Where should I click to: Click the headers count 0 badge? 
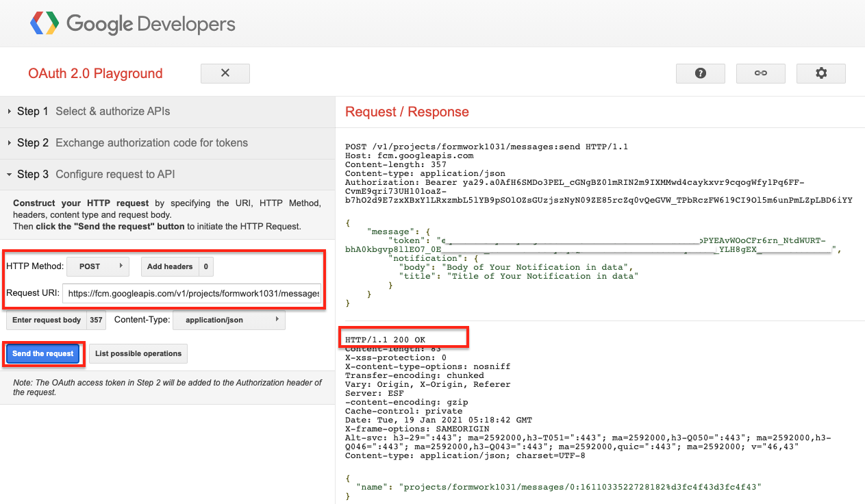pyautogui.click(x=206, y=266)
